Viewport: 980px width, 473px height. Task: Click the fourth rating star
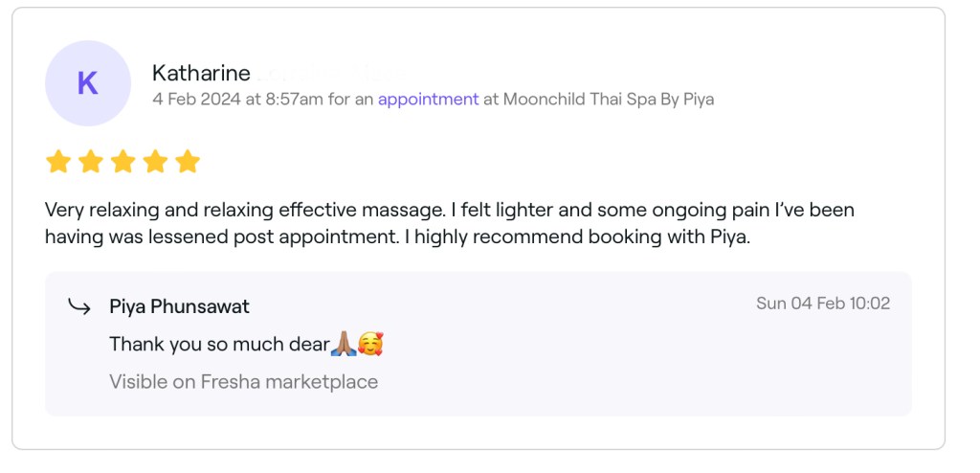pos(156,162)
